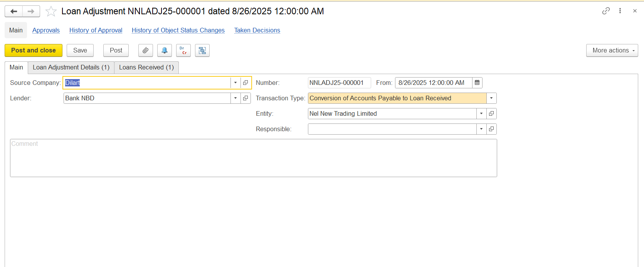This screenshot has width=644, height=267.
Task: Open calendar picker for From date
Action: 477,83
